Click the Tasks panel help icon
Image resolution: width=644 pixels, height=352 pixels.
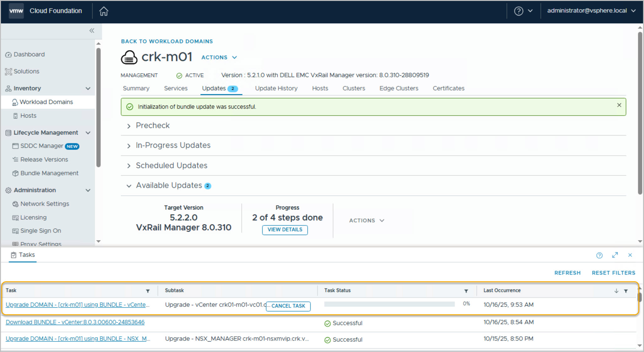(599, 255)
